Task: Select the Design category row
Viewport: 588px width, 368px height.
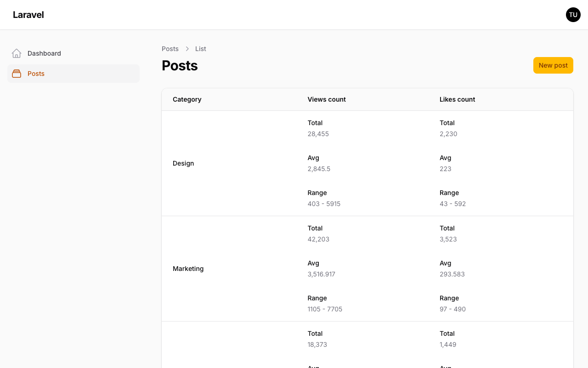Action: (x=183, y=163)
